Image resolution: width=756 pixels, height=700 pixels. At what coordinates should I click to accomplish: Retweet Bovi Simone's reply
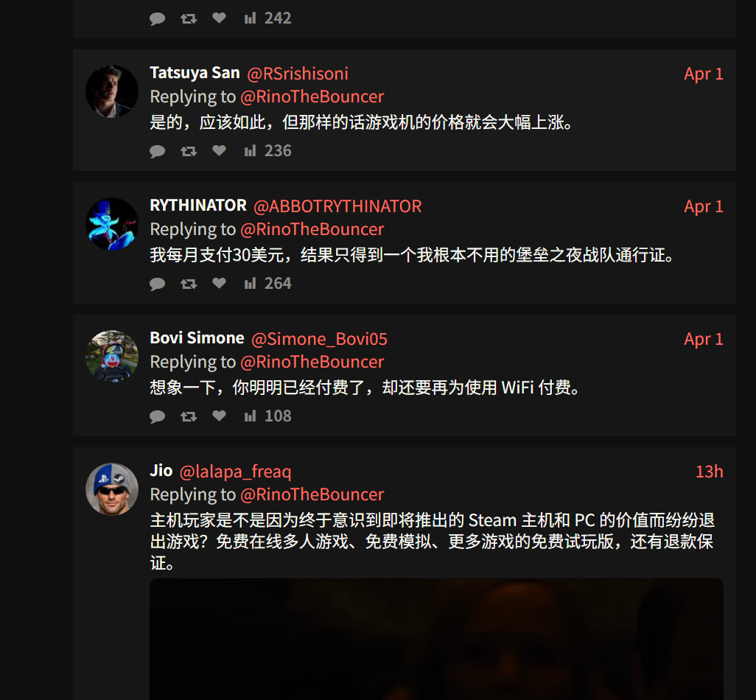click(189, 416)
